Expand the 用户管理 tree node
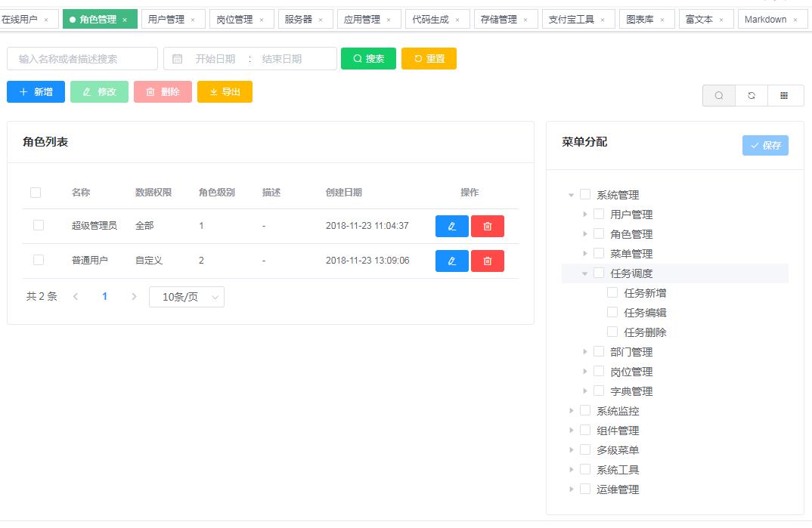 point(584,214)
